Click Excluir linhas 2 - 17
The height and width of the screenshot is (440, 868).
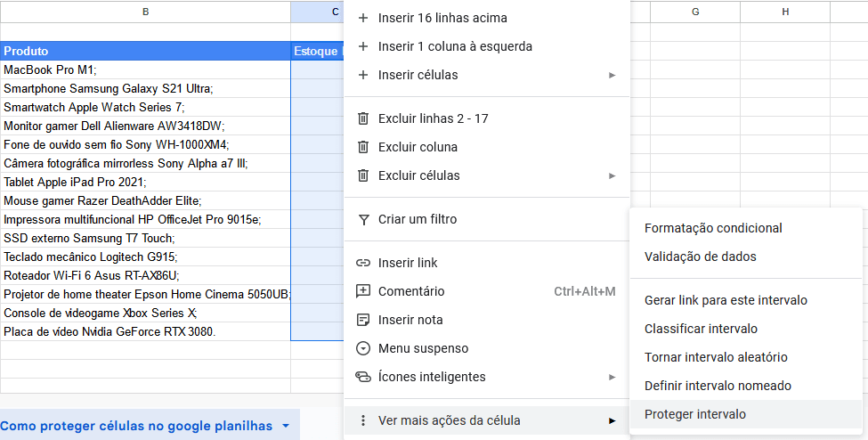pyautogui.click(x=433, y=118)
